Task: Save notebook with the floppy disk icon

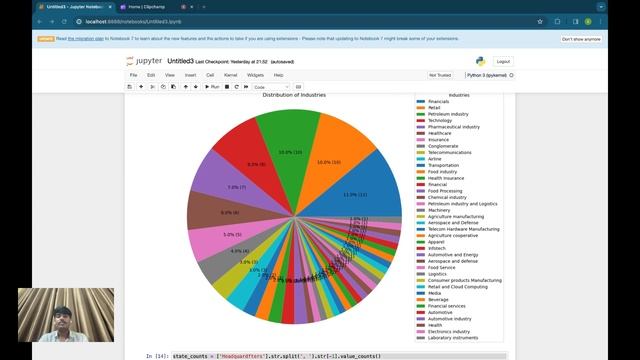Action: point(130,87)
